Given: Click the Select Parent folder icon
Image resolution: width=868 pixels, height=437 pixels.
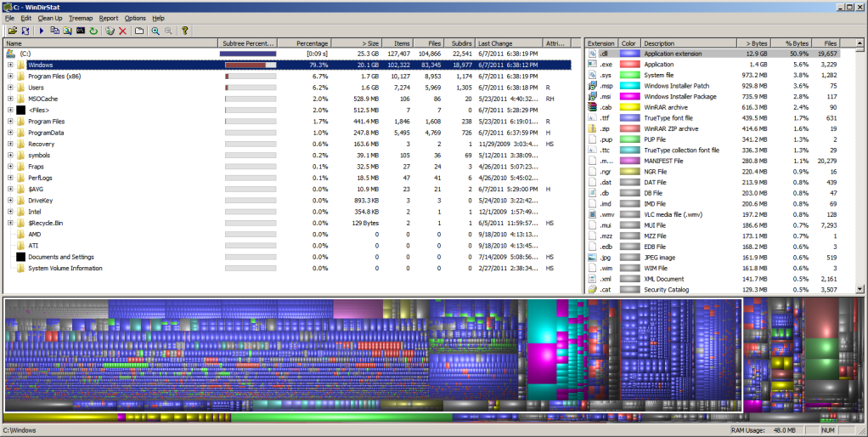Looking at the screenshot, I should (x=139, y=31).
